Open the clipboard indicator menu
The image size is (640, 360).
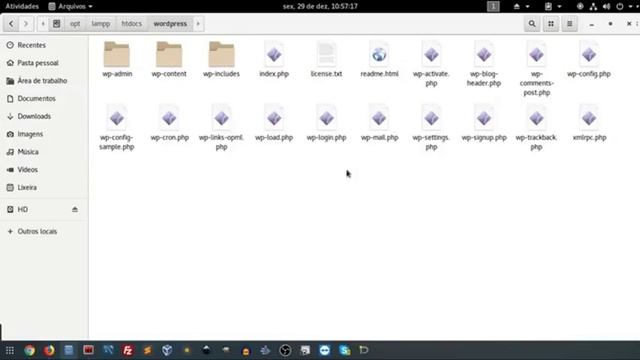tap(553, 6)
